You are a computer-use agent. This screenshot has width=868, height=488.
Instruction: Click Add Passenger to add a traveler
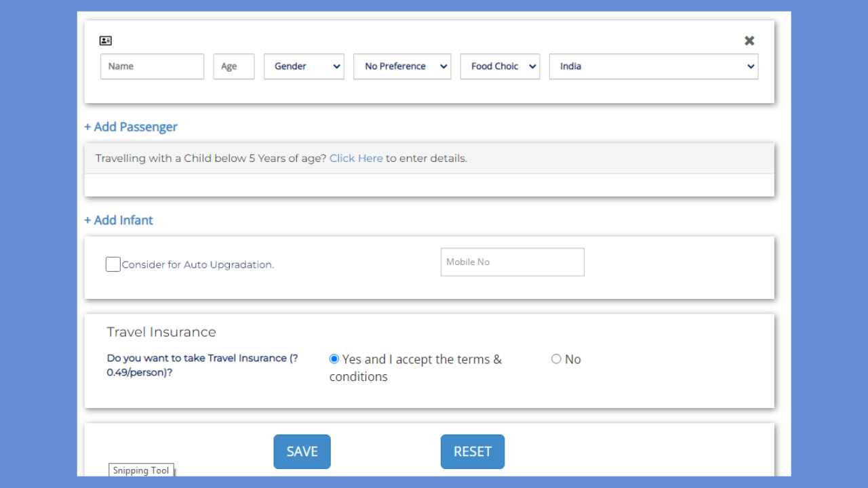coord(130,127)
